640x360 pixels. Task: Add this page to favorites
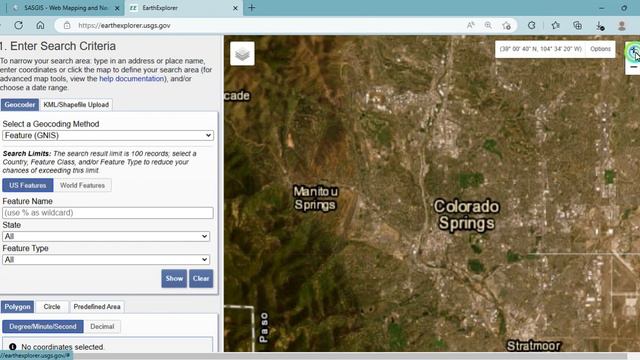coord(507,25)
